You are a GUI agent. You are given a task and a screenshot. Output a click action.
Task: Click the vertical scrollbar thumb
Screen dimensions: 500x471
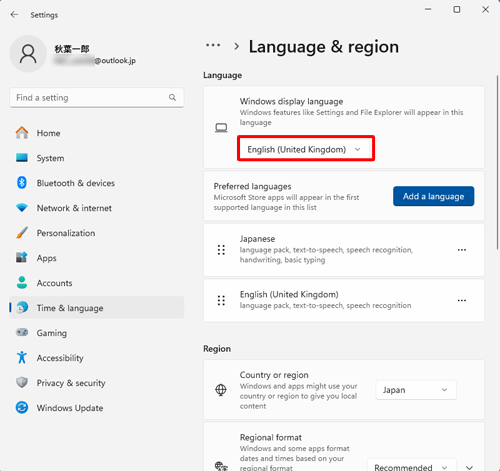[497, 162]
